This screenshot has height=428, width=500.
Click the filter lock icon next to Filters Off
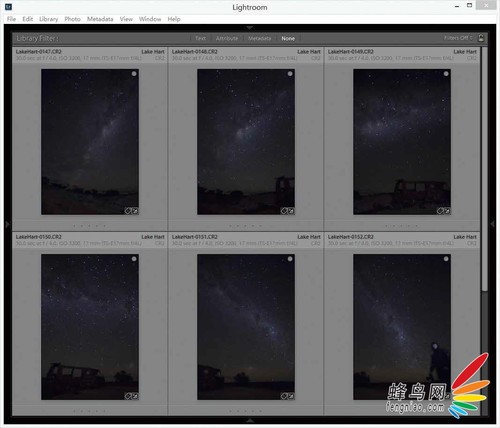481,38
